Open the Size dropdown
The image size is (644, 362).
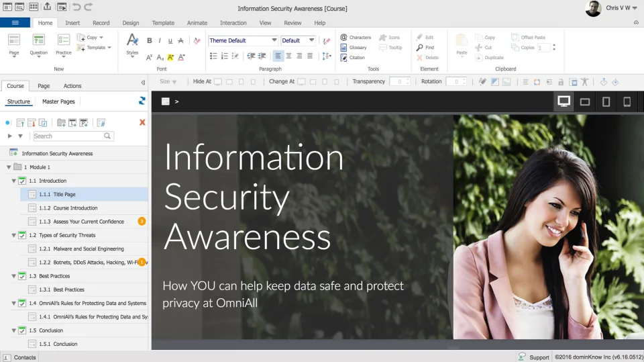point(168,81)
